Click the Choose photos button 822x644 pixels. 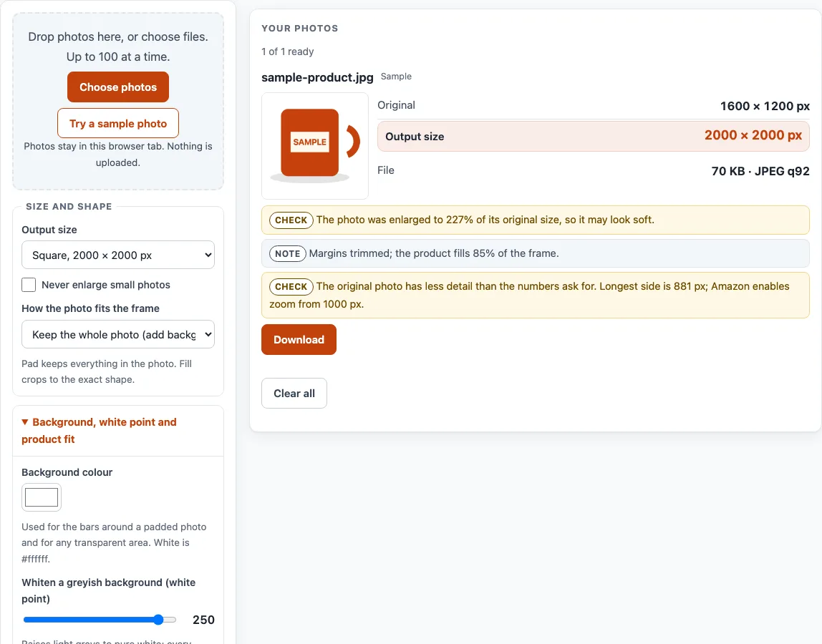[118, 87]
